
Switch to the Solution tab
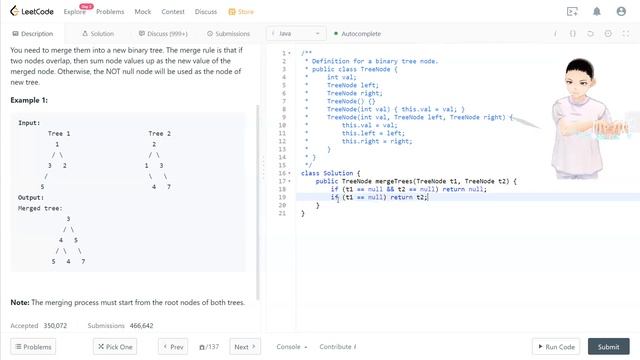(x=98, y=34)
